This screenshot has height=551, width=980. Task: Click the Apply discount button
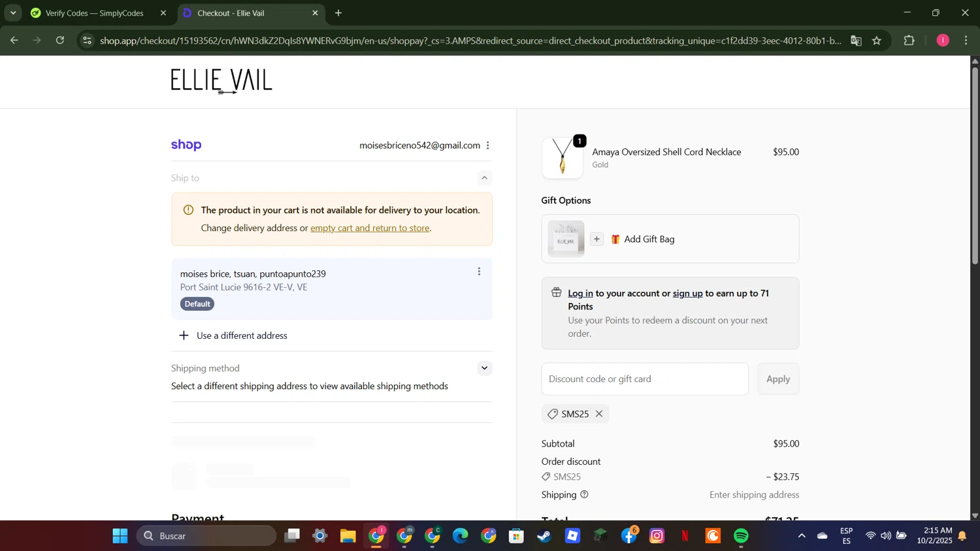778,379
